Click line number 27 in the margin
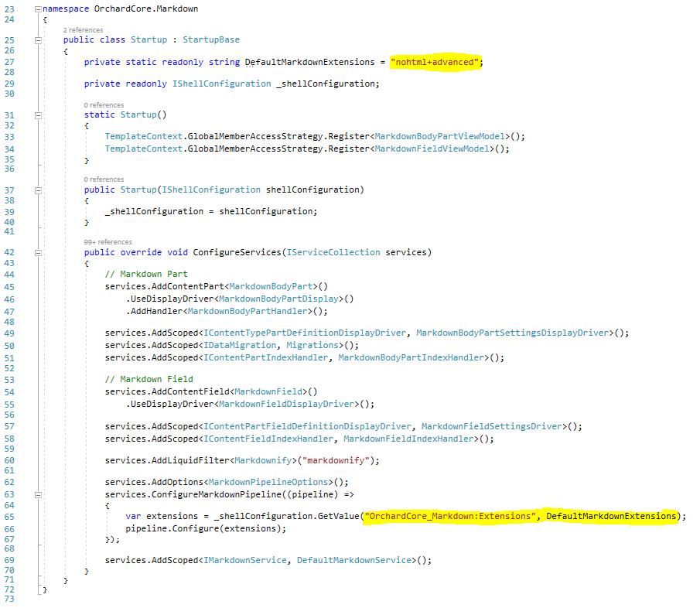 tap(9, 62)
